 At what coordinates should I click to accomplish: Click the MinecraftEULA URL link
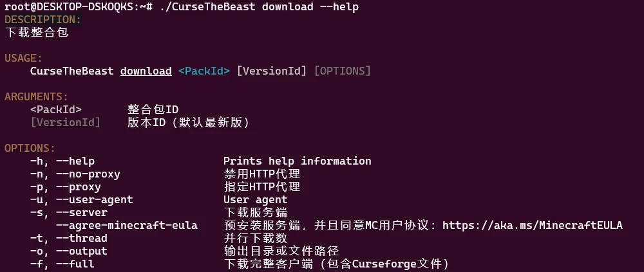click(533, 225)
